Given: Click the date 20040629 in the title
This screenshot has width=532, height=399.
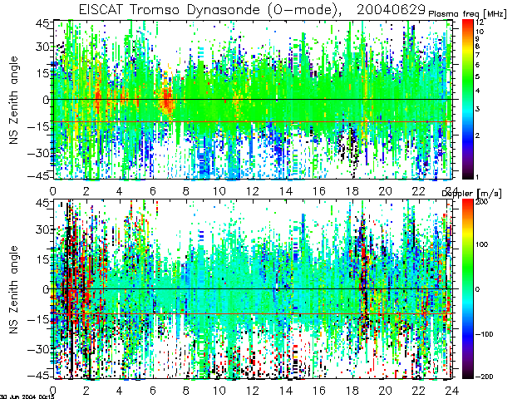Looking at the screenshot, I should 391,9.
